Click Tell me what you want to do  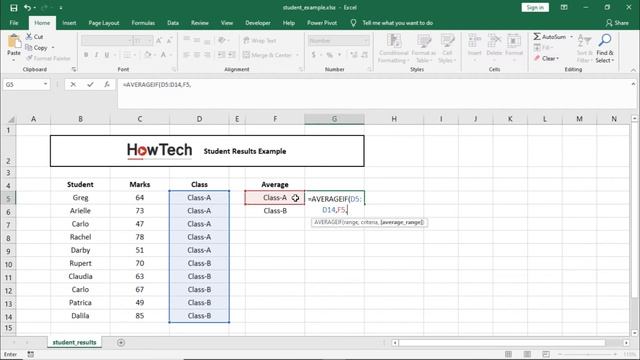pyautogui.click(x=398, y=23)
